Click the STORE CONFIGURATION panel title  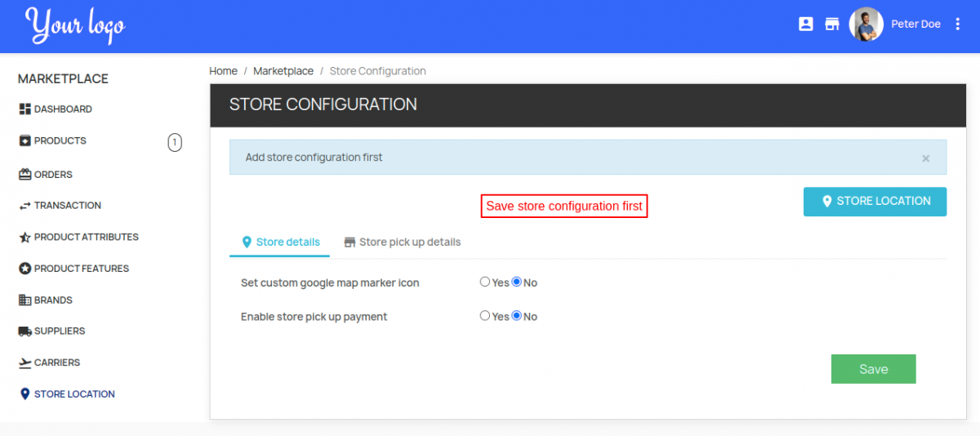(x=323, y=105)
